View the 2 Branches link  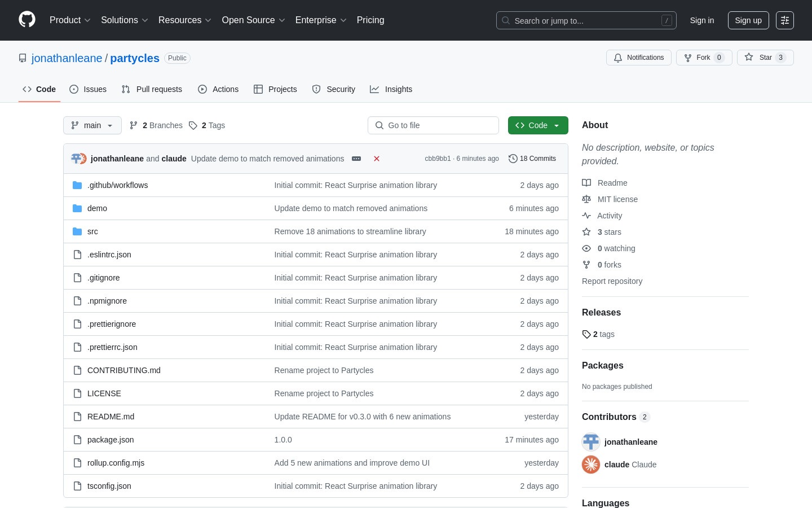[x=156, y=125]
